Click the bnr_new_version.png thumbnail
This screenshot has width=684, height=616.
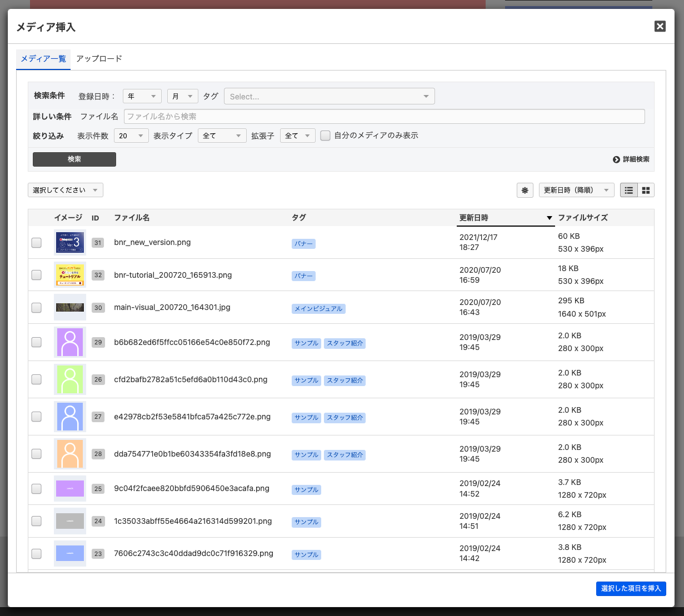70,243
